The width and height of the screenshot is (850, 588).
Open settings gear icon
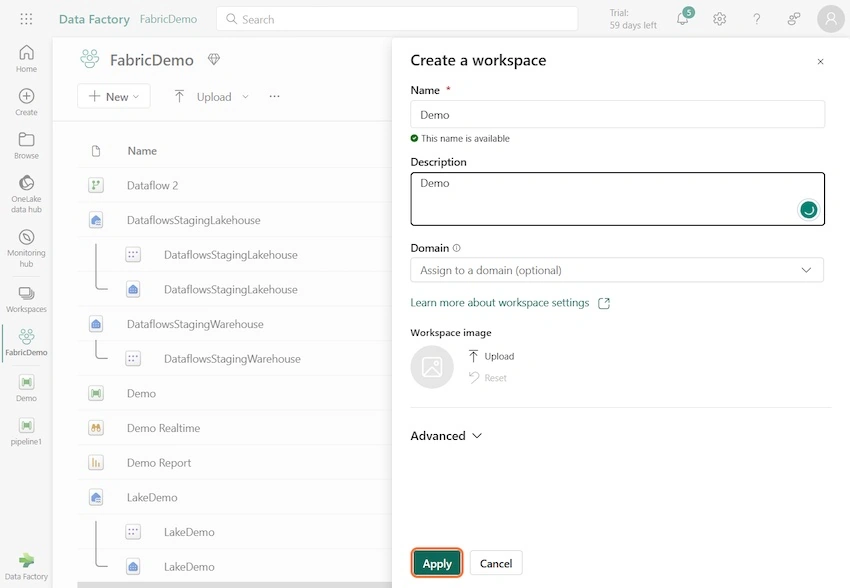point(719,19)
